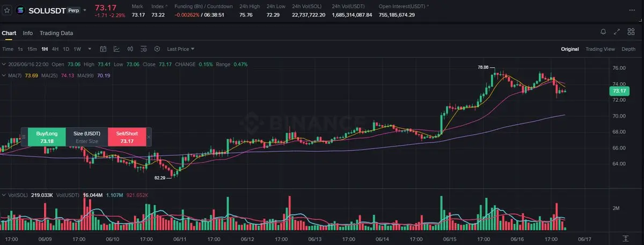Viewport: 644px width, 245px height.
Task: Switch to the Depth chart
Action: [628, 49]
